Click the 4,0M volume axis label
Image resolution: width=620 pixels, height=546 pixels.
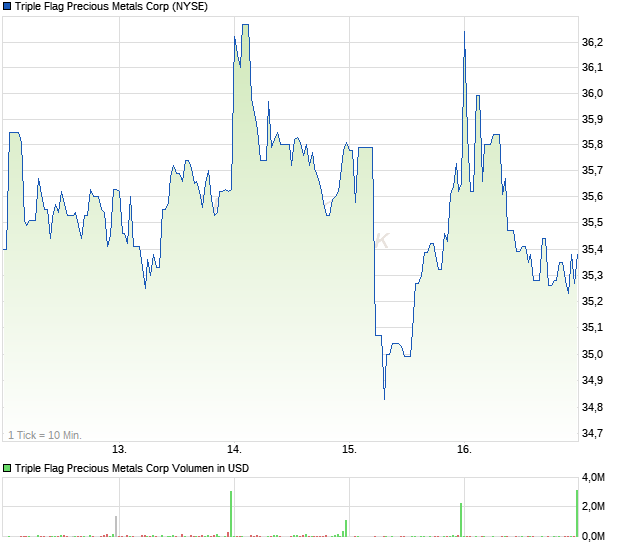(593, 478)
